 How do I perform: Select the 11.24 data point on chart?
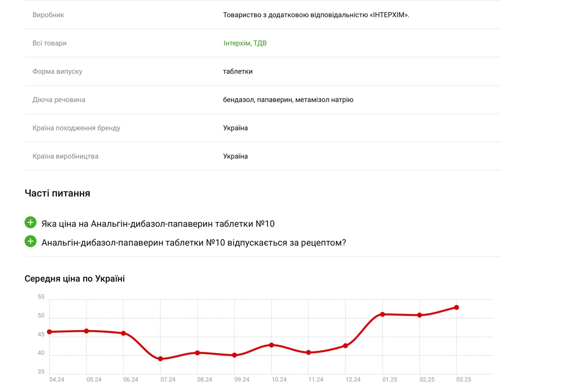(308, 352)
